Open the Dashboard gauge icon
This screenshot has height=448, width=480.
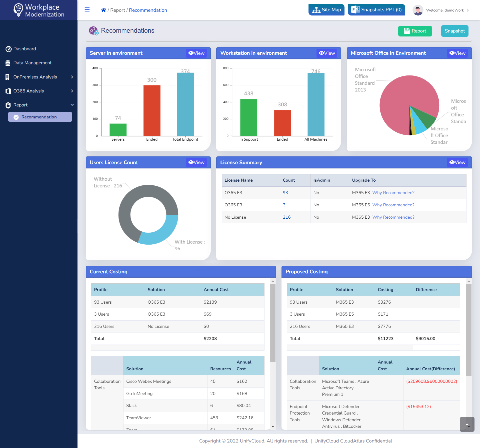(8, 49)
